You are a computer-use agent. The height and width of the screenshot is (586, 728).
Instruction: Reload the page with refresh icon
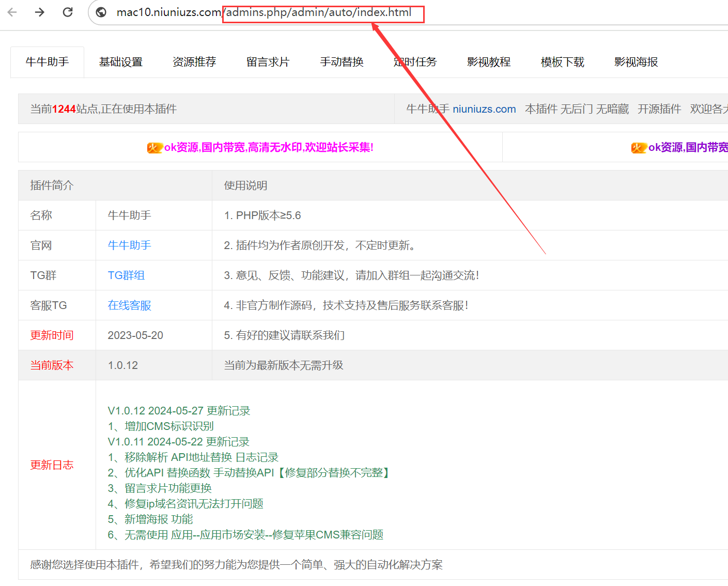[68, 12]
